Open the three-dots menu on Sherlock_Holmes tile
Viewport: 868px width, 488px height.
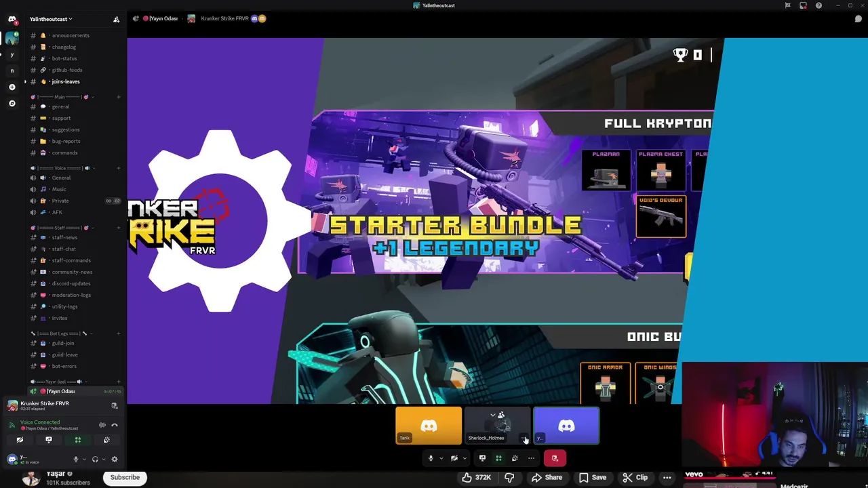pos(524,439)
